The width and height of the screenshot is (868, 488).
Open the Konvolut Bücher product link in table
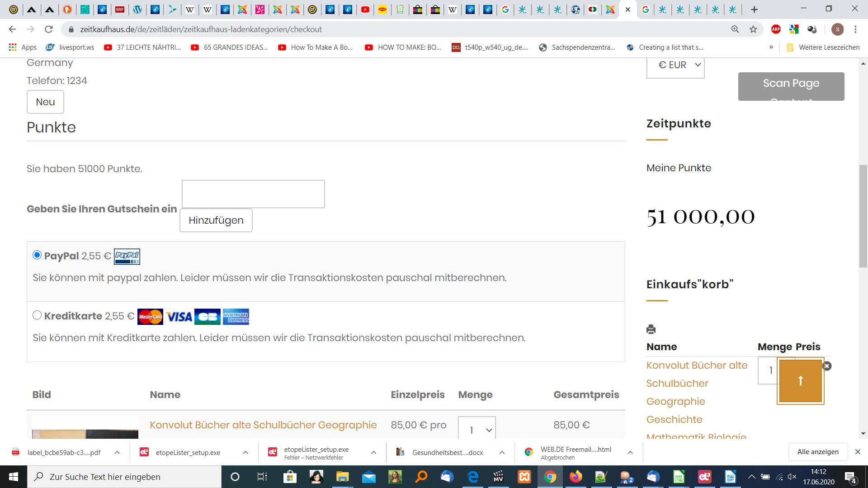coord(263,425)
